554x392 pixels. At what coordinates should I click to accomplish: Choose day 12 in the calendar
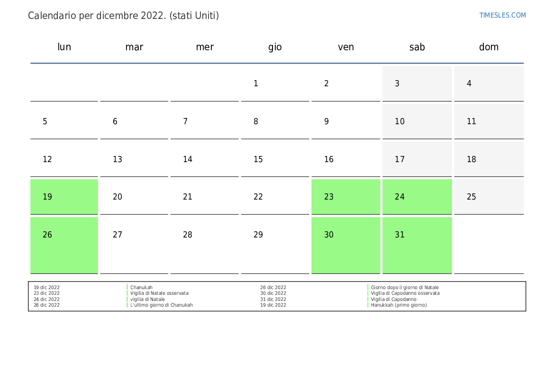pos(64,159)
